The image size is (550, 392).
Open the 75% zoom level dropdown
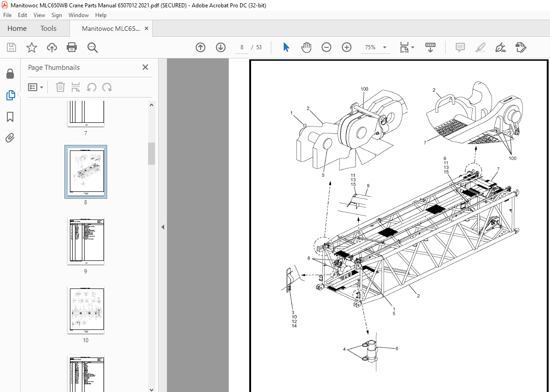(x=384, y=47)
